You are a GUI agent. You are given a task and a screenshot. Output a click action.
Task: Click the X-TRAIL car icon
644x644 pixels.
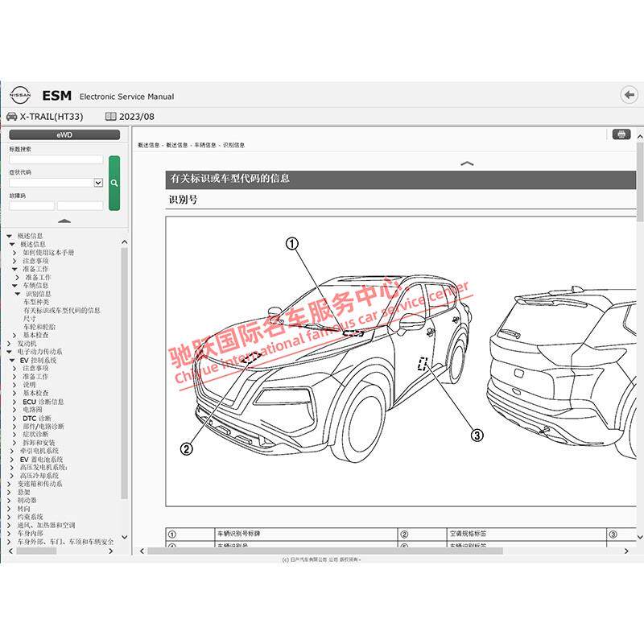pos(11,117)
